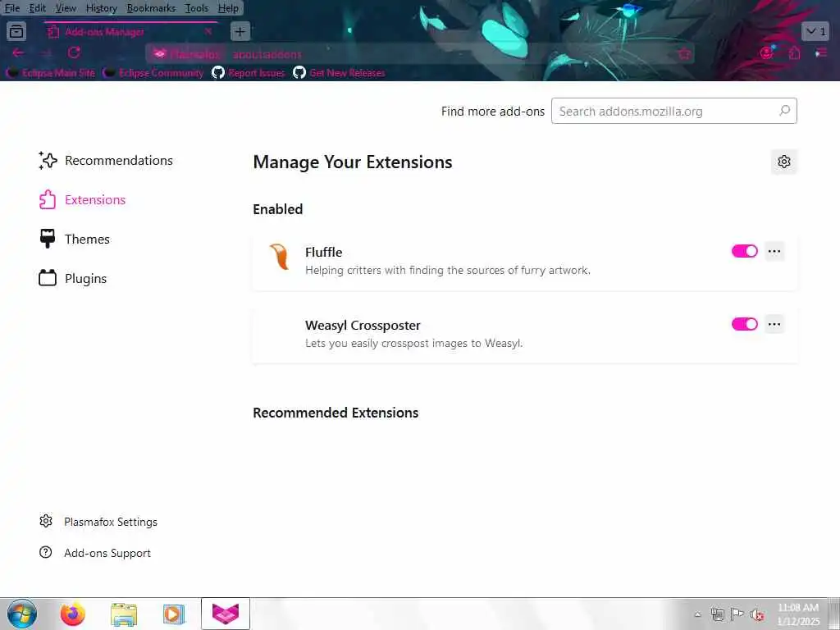
Task: Open the gear tools menu for all add-ons
Action: [783, 162]
